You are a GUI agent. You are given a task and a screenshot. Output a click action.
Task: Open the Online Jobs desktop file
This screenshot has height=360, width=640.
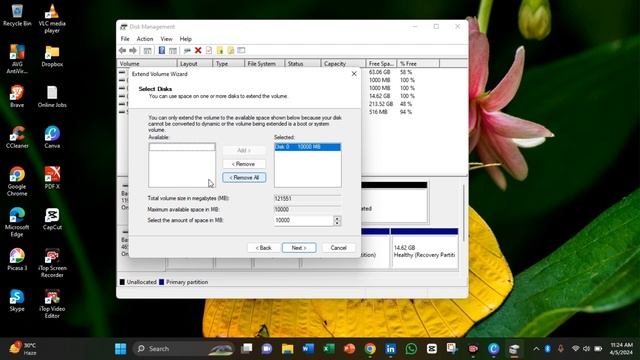tap(52, 97)
